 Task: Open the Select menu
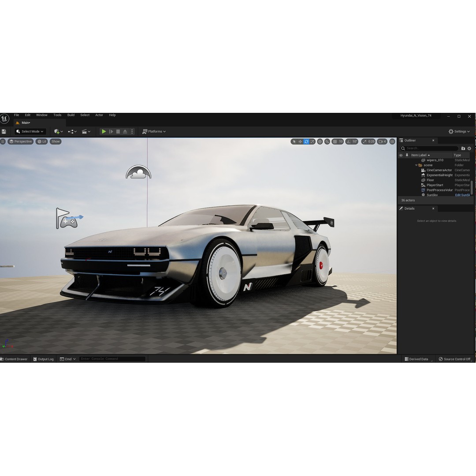point(85,115)
